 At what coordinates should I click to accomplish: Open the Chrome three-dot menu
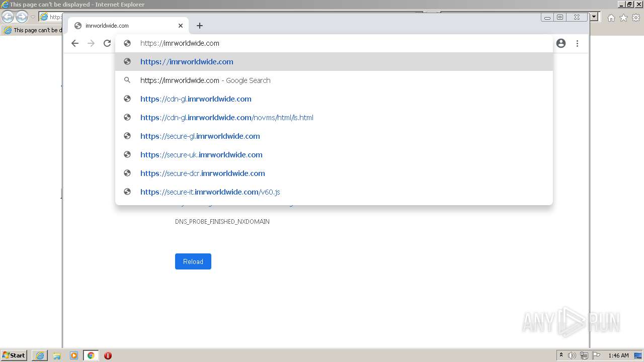(x=577, y=43)
